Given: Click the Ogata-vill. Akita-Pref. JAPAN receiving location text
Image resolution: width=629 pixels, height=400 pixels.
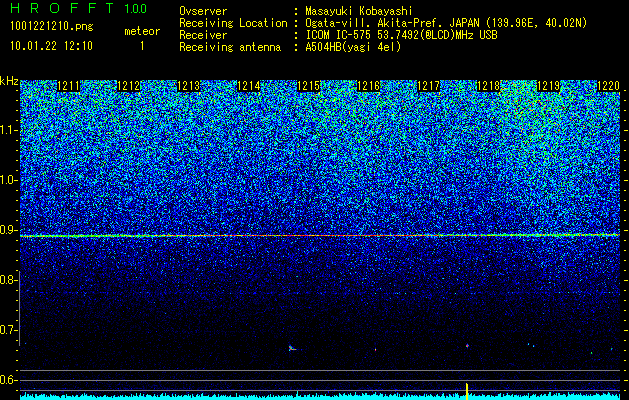Looking at the screenshot, I should point(446,23).
